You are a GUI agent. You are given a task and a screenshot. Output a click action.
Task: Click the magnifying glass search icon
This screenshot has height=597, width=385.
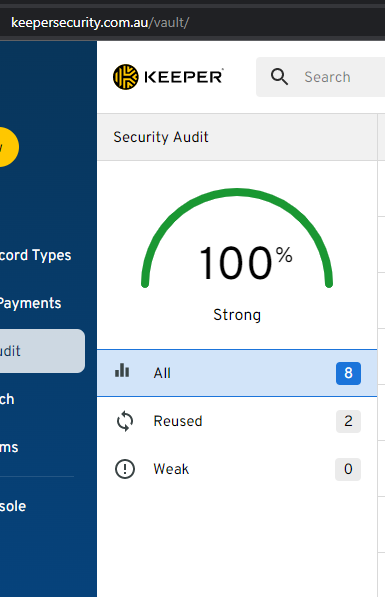click(x=279, y=77)
